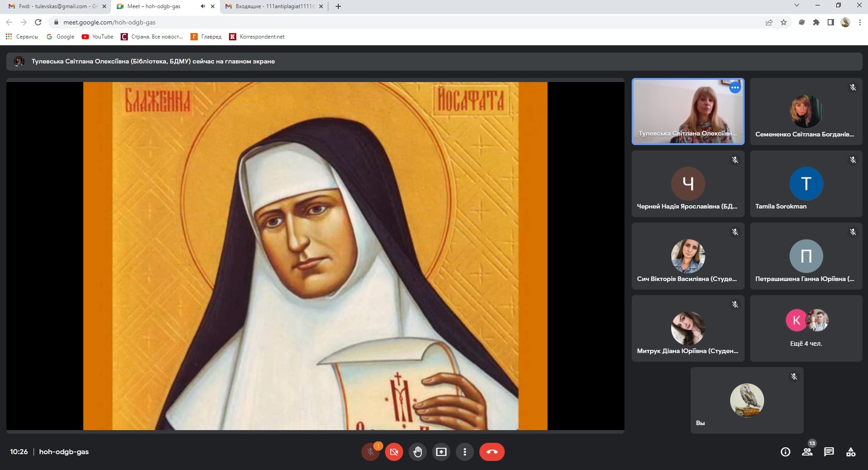Image resolution: width=868 pixels, height=470 pixels.
Task: Open the activities panel icon
Action: 851,452
